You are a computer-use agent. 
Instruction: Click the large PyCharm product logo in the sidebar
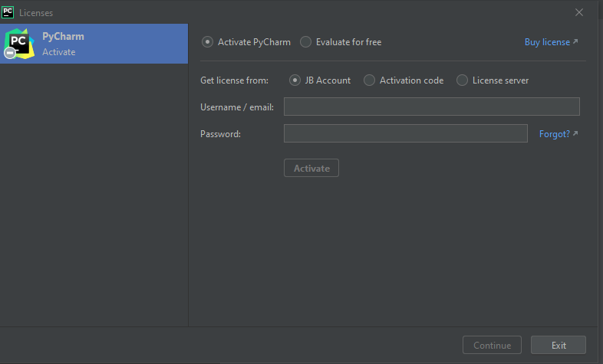coord(18,43)
